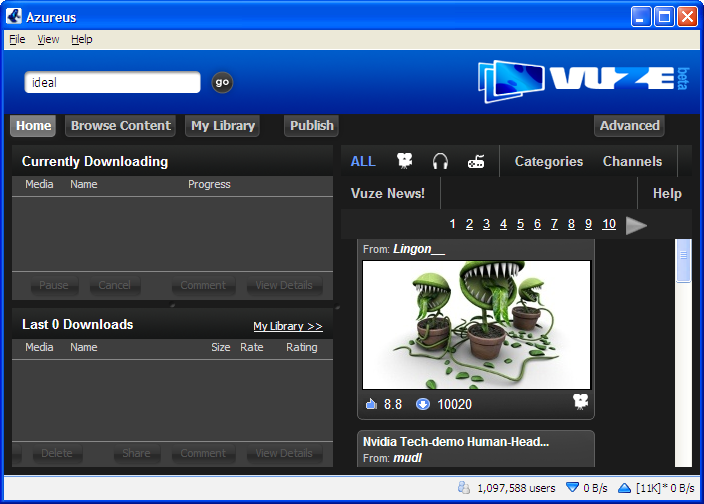The height and width of the screenshot is (504, 704).
Task: Open the My Library >> link
Action: tap(288, 326)
